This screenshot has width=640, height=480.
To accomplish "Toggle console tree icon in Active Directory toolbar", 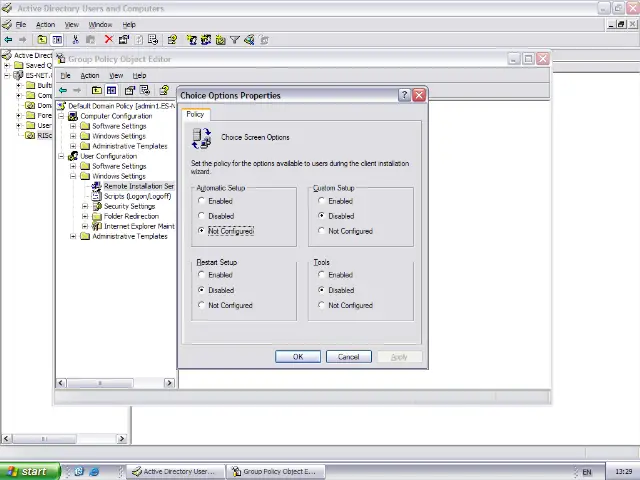I will click(57, 40).
